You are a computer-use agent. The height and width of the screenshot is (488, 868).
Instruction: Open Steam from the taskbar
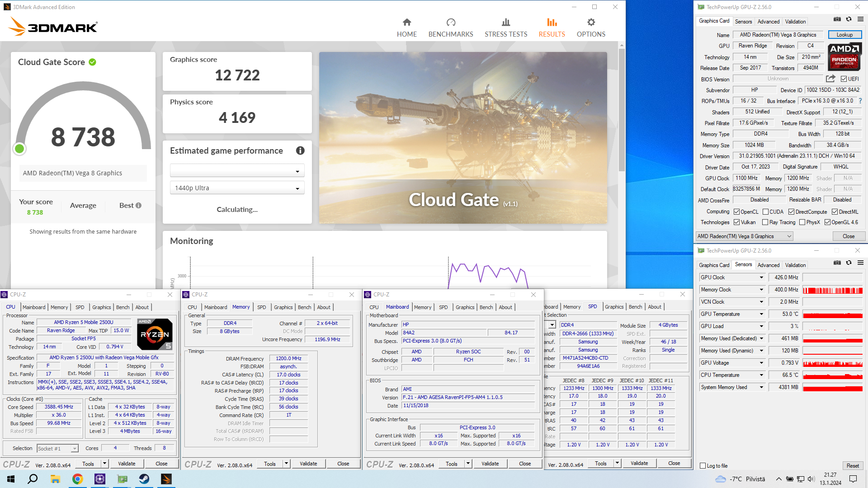coord(144,479)
